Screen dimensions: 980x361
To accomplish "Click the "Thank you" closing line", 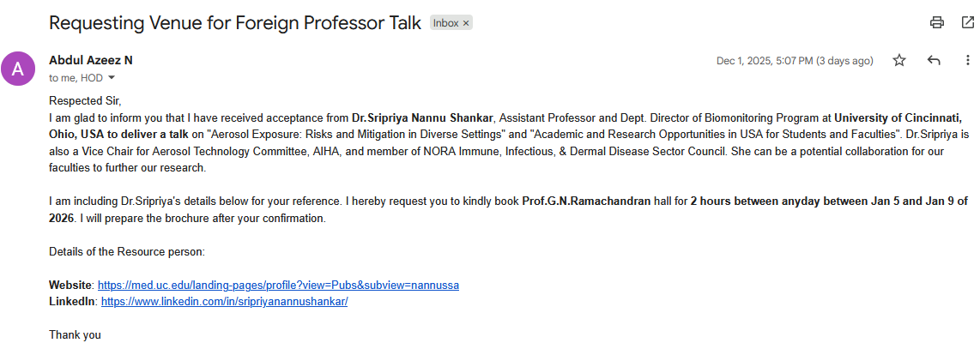I will click(75, 334).
